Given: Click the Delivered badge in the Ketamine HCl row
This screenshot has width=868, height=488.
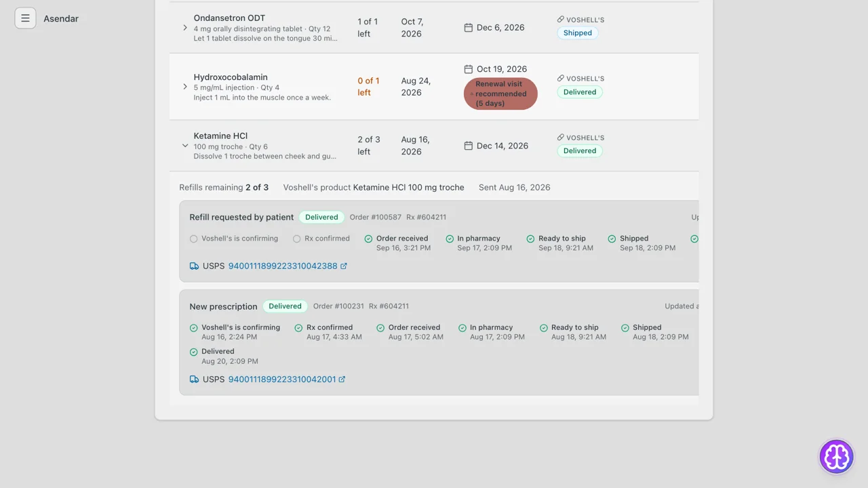Looking at the screenshot, I should pyautogui.click(x=580, y=151).
